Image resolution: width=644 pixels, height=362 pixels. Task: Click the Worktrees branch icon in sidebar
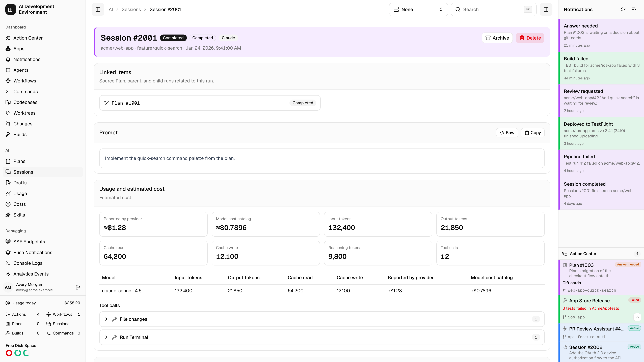[x=8, y=113]
